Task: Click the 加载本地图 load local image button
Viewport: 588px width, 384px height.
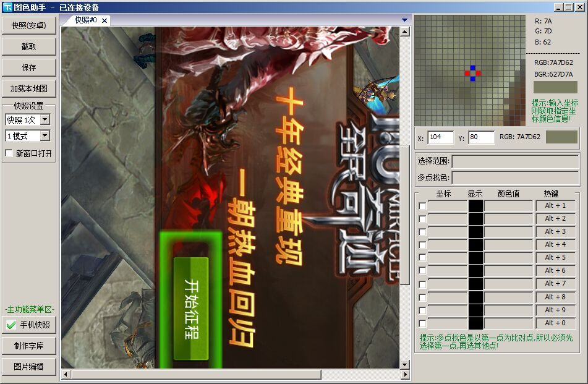Action: click(29, 88)
